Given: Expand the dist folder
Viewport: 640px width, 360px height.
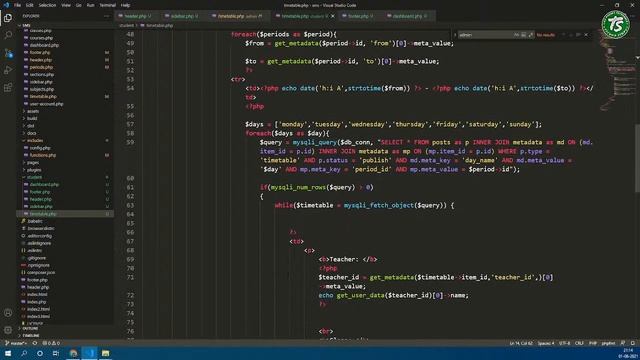Looking at the screenshot, I should (x=31, y=126).
